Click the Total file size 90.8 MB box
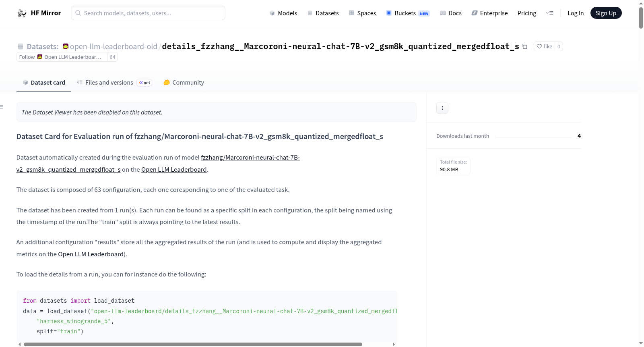The height and width of the screenshot is (347, 644). pyautogui.click(x=453, y=166)
